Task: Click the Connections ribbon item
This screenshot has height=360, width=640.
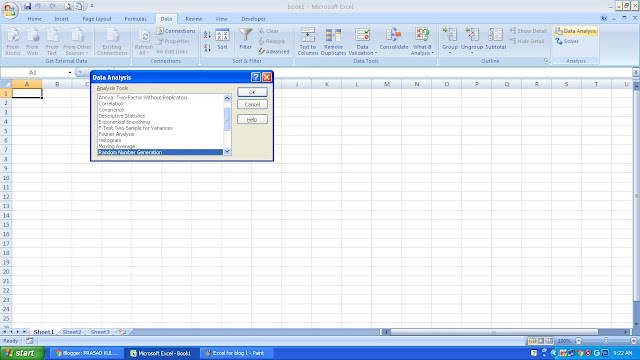Action: (x=176, y=31)
